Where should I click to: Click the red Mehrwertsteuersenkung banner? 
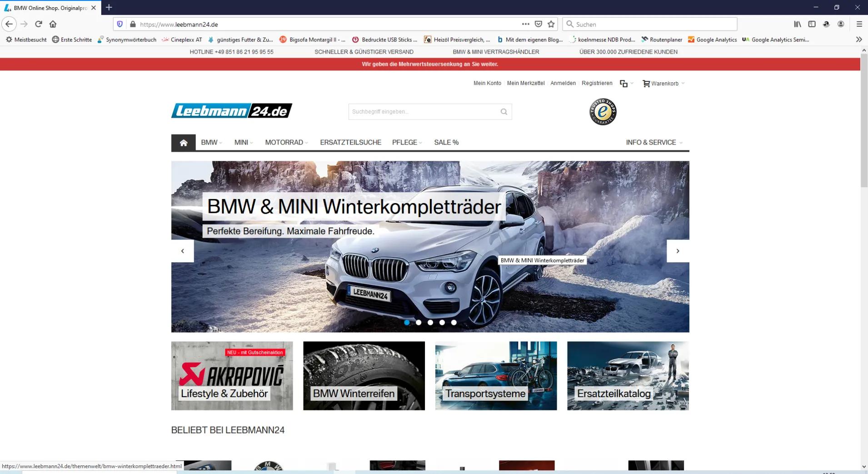[430, 64]
